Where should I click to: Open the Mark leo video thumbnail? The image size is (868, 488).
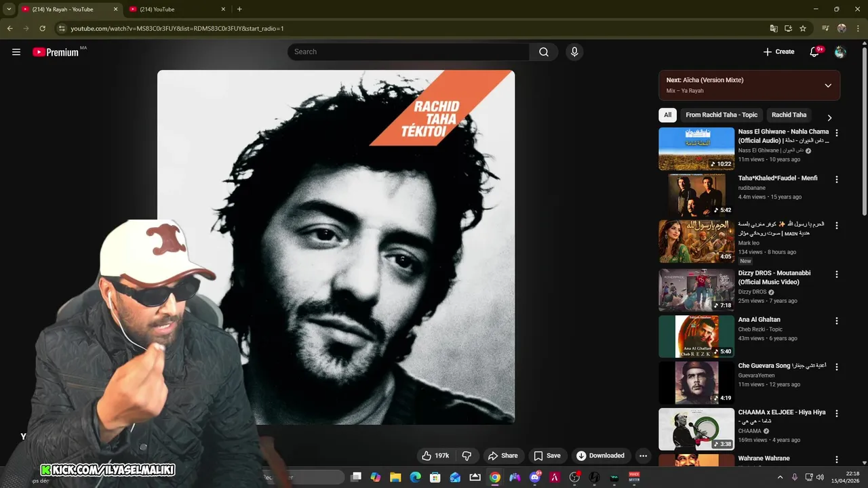(696, 242)
